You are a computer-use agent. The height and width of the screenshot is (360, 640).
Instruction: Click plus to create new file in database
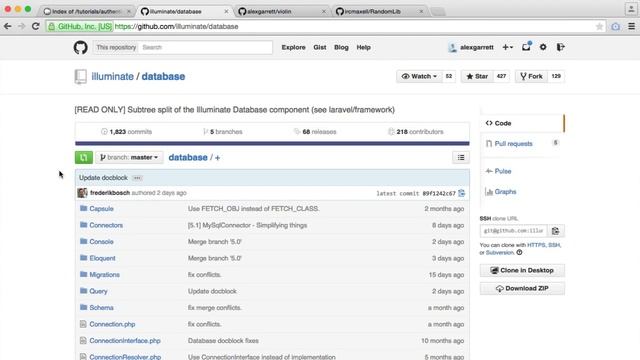217,158
